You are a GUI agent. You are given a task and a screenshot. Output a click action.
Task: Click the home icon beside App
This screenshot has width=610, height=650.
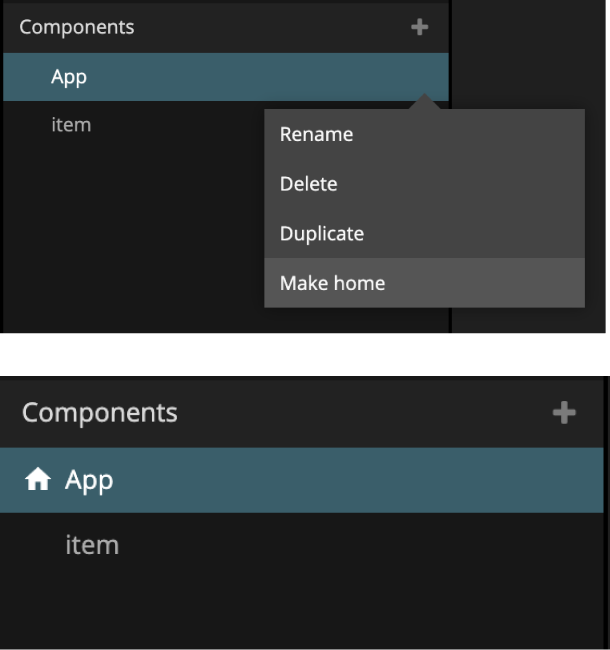pos(38,481)
